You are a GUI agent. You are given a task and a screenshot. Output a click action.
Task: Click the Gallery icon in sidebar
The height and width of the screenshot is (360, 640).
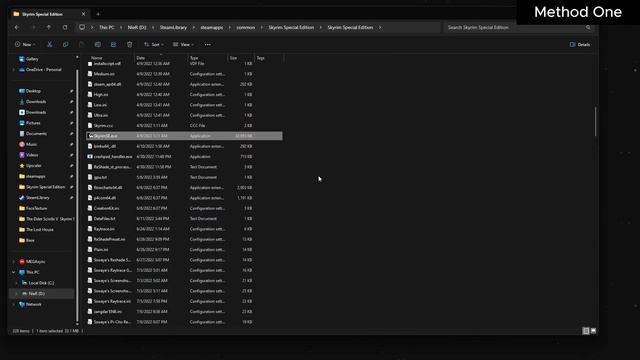click(x=22, y=59)
